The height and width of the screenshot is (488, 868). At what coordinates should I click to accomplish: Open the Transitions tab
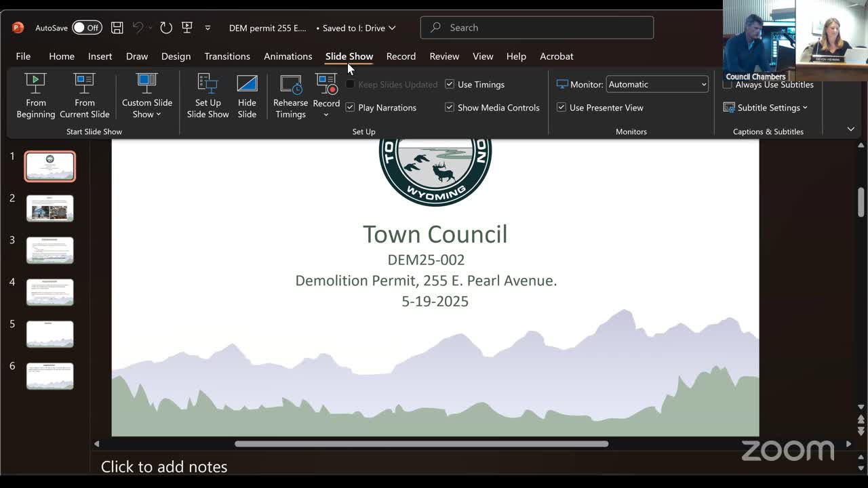[x=227, y=56]
